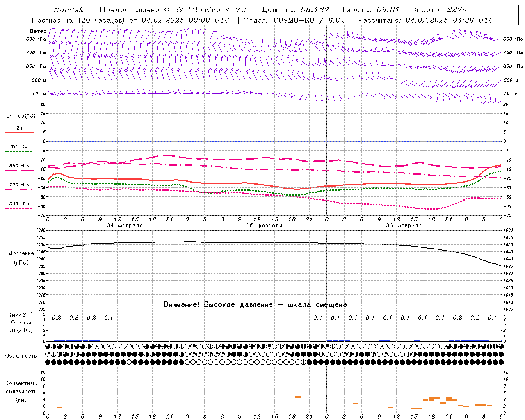Viewport: 525px width, 420px height.
Task: Click the '(км)' convective height unit label
Action: 21,399
